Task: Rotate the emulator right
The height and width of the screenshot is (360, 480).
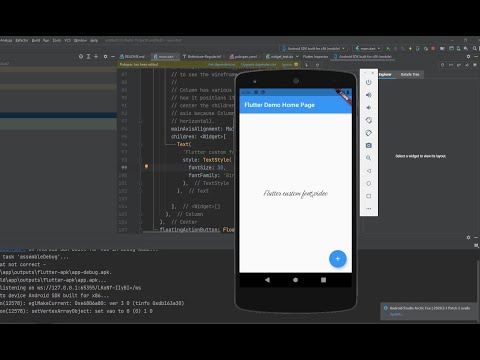Action: tap(369, 133)
